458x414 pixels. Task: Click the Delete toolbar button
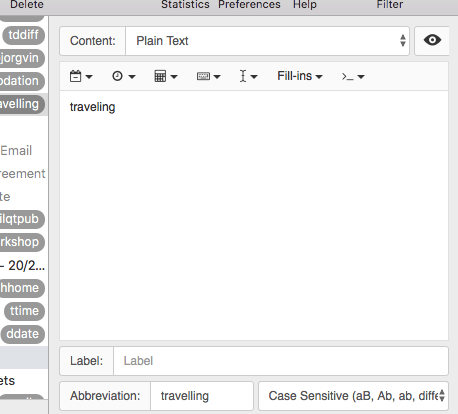[x=27, y=5]
